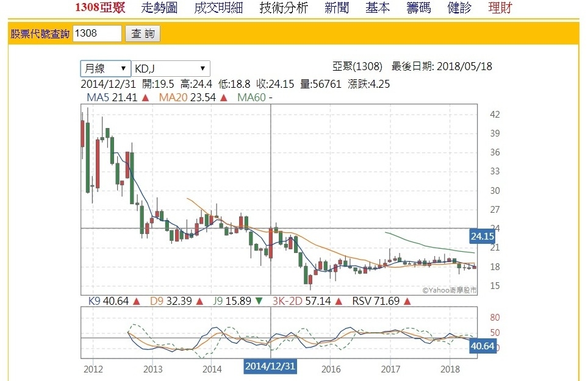Click the 15 price axis label
Image resolution: width=588 pixels, height=381 pixels.
click(495, 286)
